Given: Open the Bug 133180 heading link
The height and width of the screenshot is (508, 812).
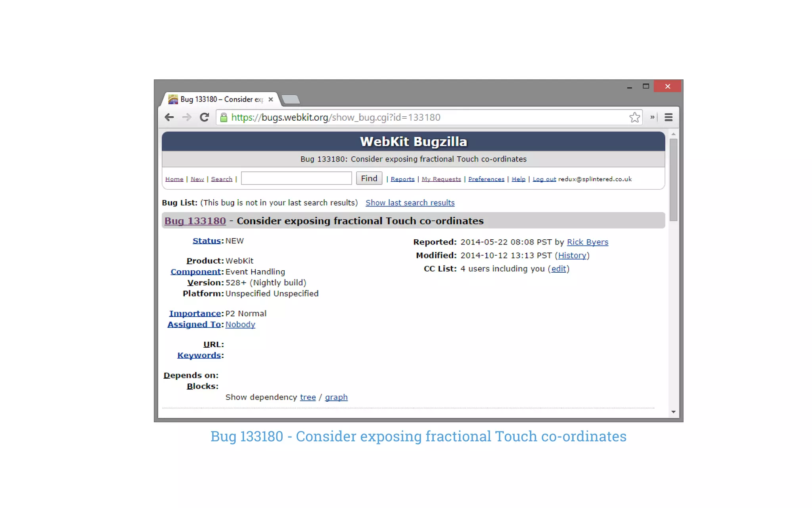Looking at the screenshot, I should tap(195, 221).
